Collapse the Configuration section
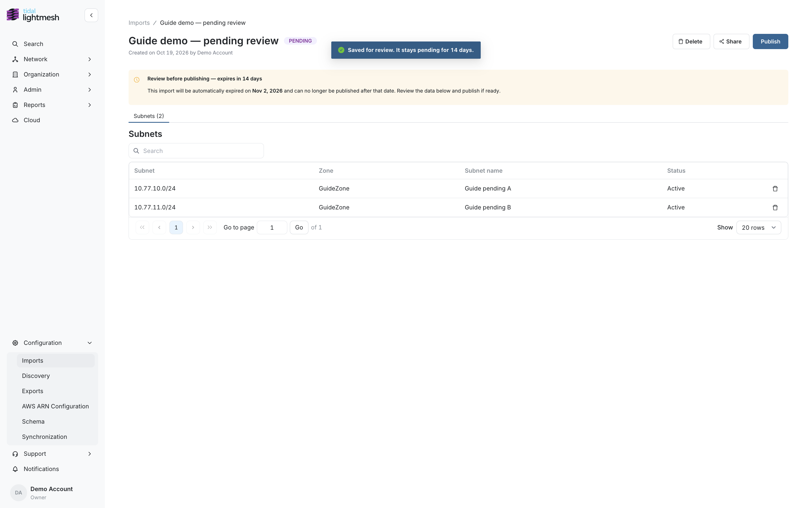 click(52, 343)
